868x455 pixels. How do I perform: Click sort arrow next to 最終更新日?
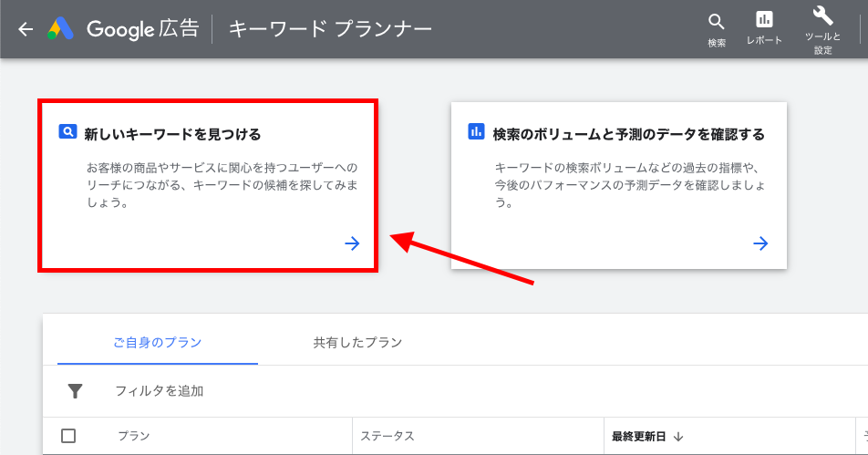coord(678,437)
